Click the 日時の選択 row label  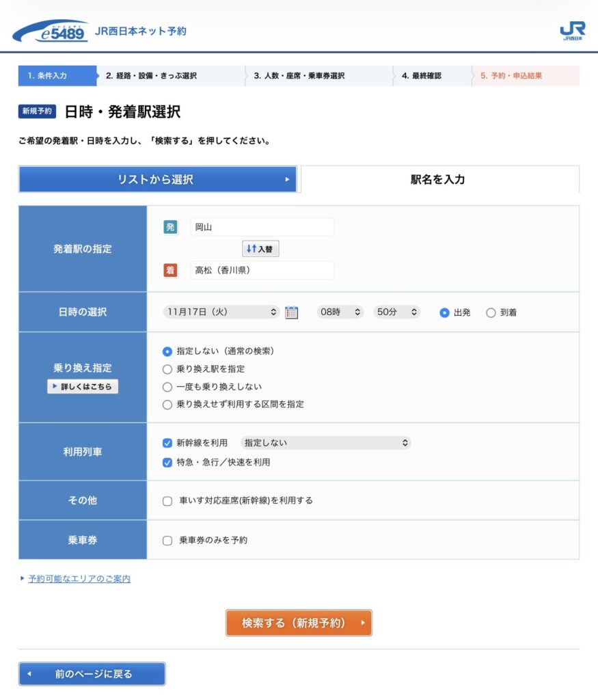(x=83, y=312)
